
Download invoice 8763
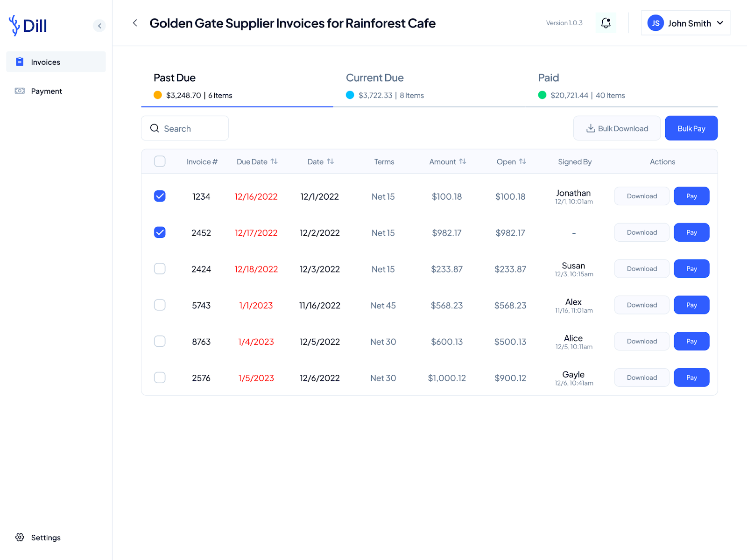(x=641, y=341)
